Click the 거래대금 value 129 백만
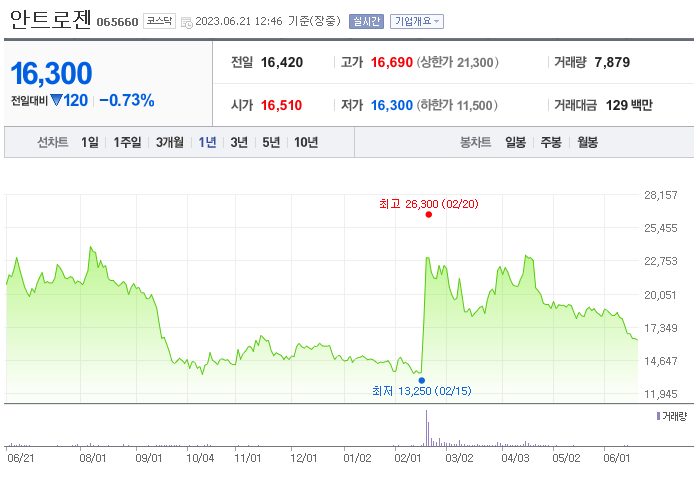694x481 pixels. click(629, 105)
